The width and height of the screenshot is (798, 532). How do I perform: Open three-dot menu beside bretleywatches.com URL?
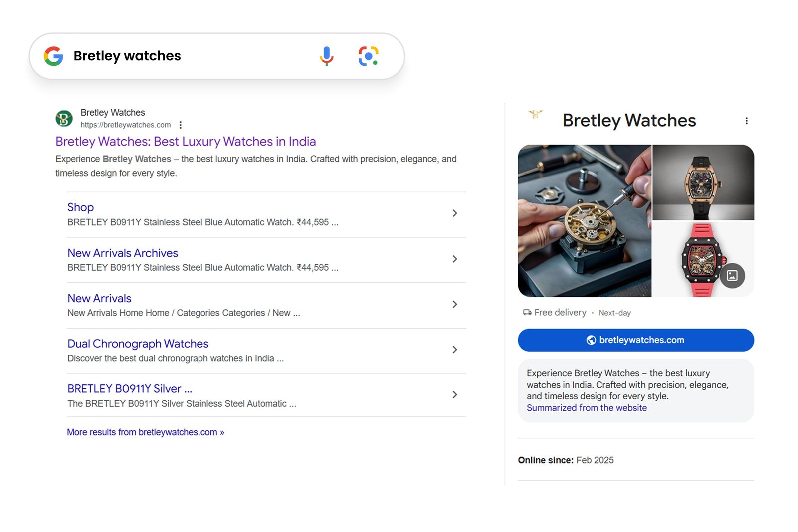[x=181, y=125]
